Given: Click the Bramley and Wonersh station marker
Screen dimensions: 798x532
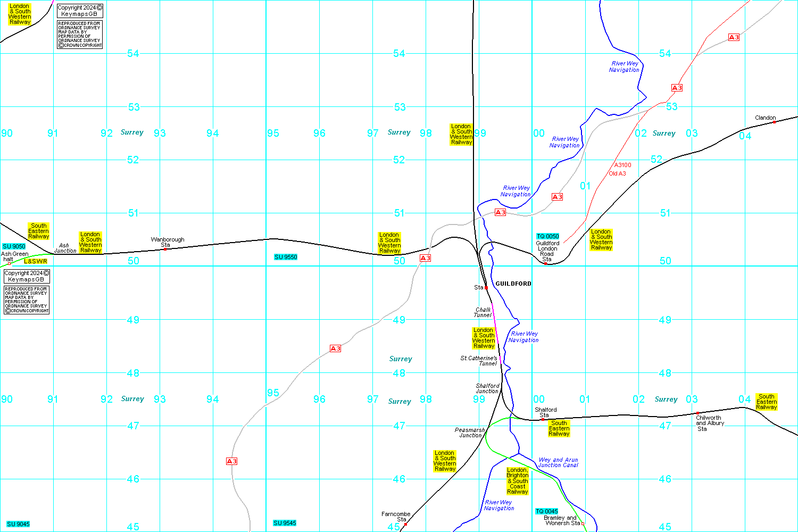Looking at the screenshot, I should pyautogui.click(x=583, y=523).
